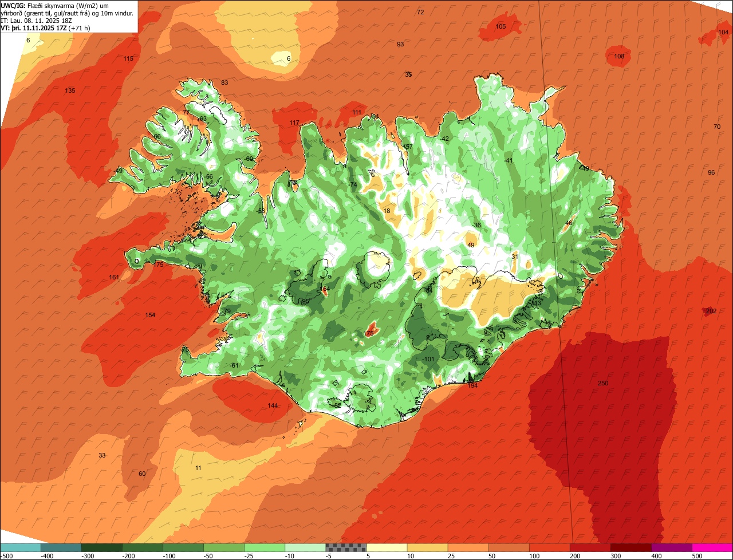Select the legend label 300
The height and width of the screenshot is (560, 733).
[614, 556]
